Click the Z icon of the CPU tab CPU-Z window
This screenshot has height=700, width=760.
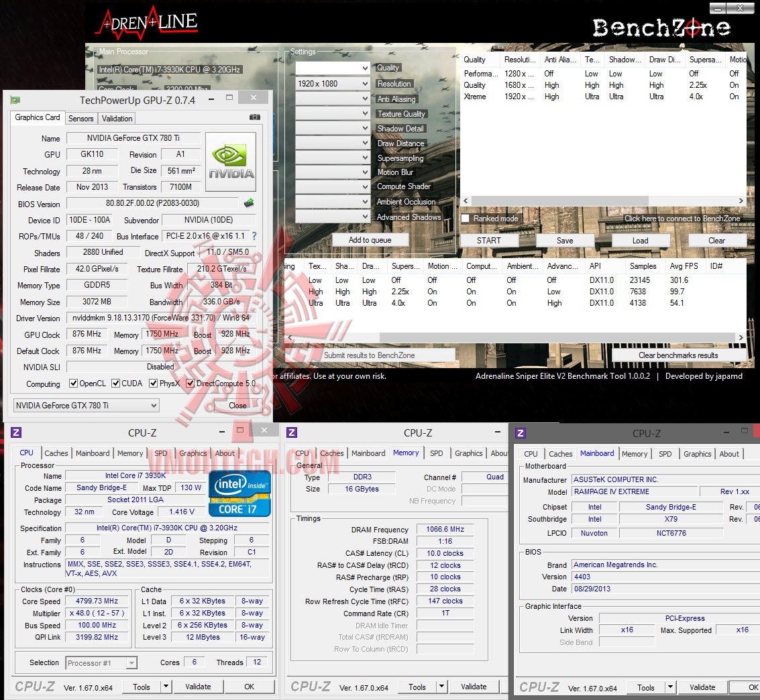[x=16, y=432]
